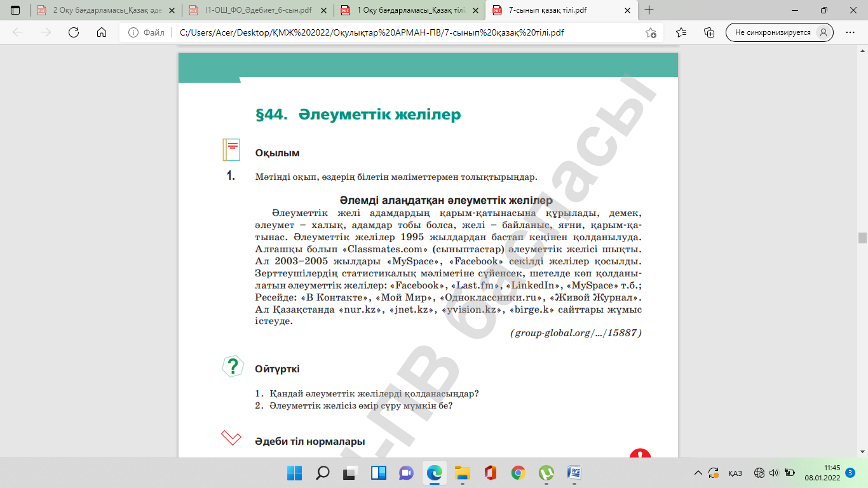868x488 pixels.
Task: Open the tab actions menu icon
Action: [x=15, y=10]
